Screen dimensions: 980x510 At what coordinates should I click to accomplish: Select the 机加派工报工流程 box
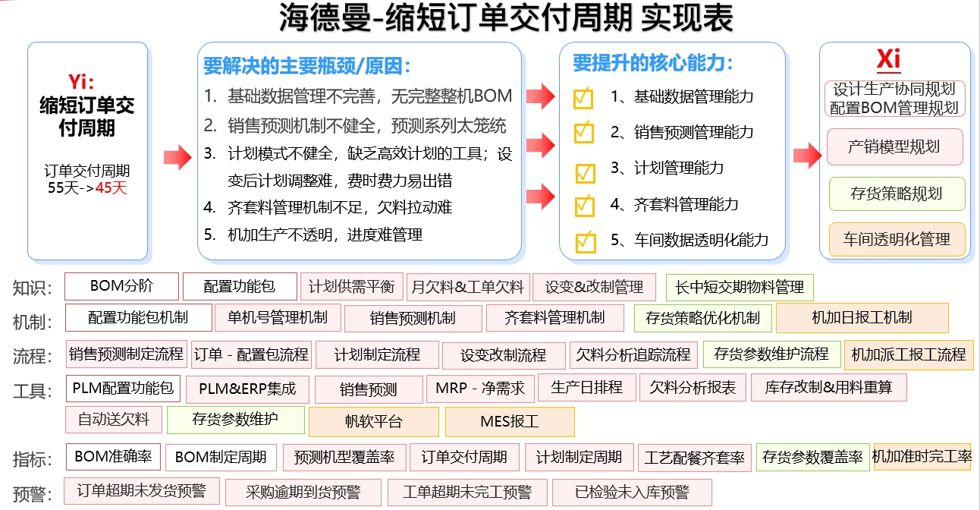click(x=909, y=354)
